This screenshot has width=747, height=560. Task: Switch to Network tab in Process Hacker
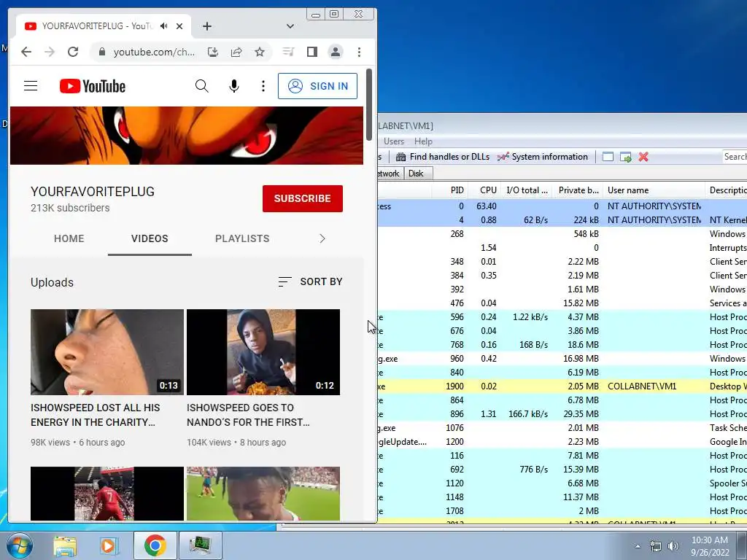(x=390, y=174)
